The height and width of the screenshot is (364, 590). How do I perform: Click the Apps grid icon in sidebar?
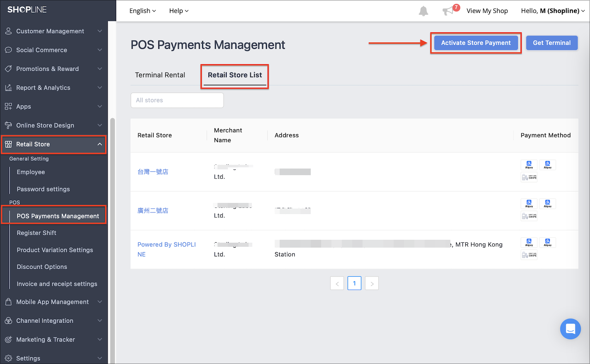(x=8, y=106)
